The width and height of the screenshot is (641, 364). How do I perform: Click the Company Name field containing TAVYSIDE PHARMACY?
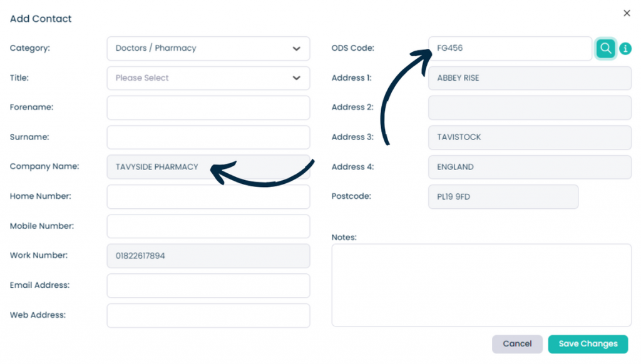[208, 167]
